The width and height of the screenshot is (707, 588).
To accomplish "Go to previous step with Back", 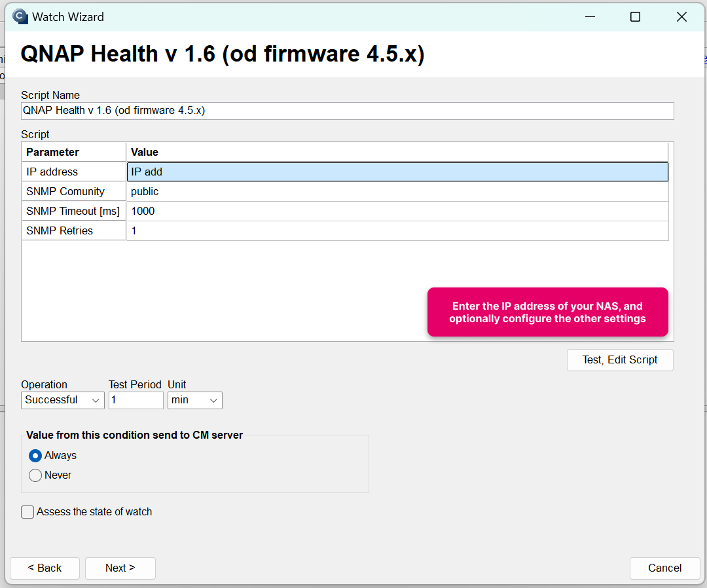I will point(45,568).
